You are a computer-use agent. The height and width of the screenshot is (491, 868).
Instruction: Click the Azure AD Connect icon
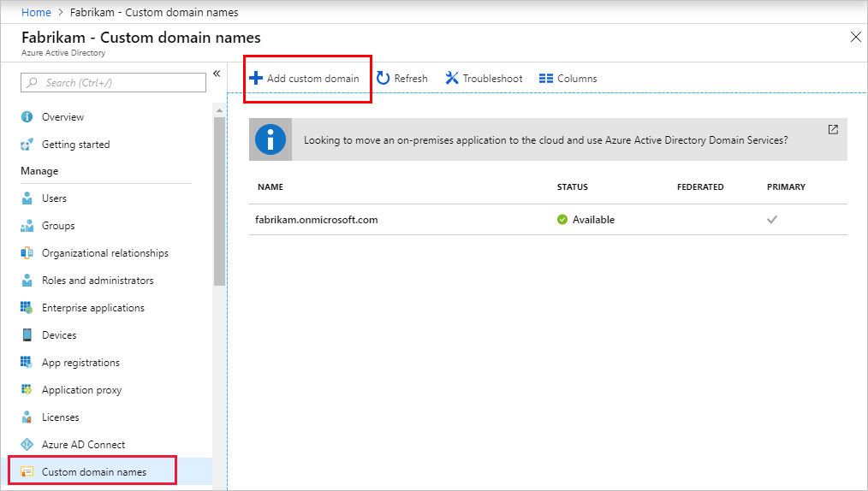click(27, 445)
